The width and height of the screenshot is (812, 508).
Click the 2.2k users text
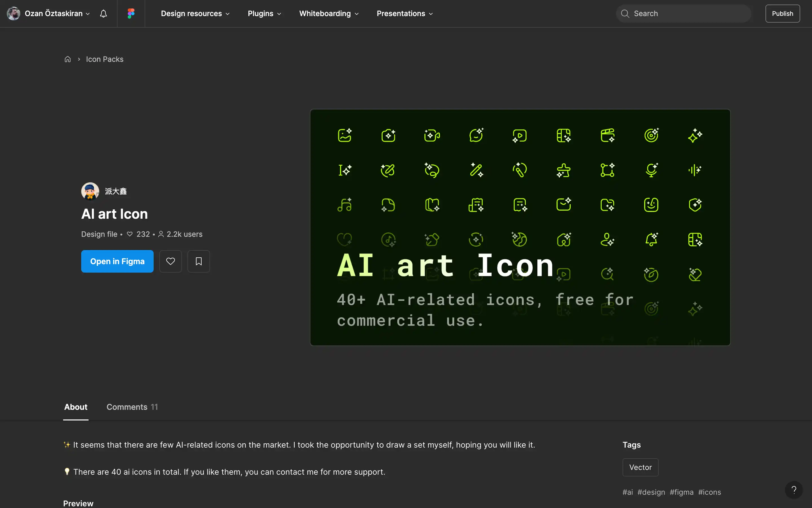click(185, 234)
